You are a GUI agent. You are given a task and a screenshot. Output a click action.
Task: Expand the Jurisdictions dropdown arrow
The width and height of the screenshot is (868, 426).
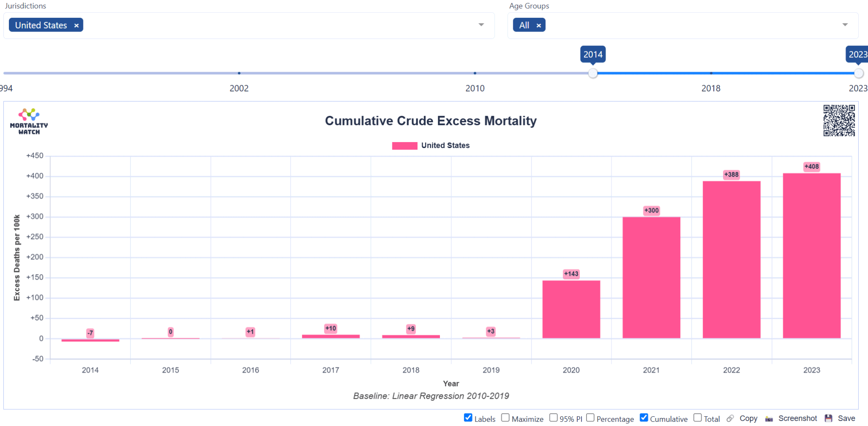(x=481, y=25)
